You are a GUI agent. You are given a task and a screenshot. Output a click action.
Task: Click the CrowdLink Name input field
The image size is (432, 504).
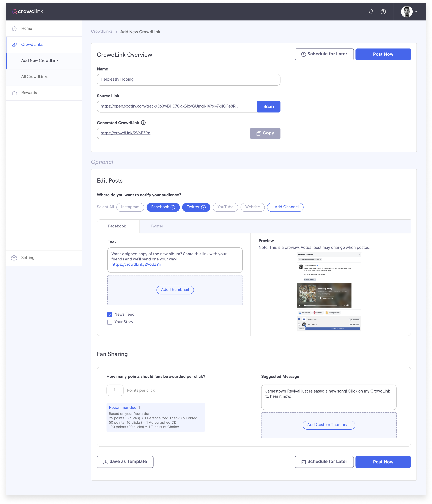click(189, 80)
